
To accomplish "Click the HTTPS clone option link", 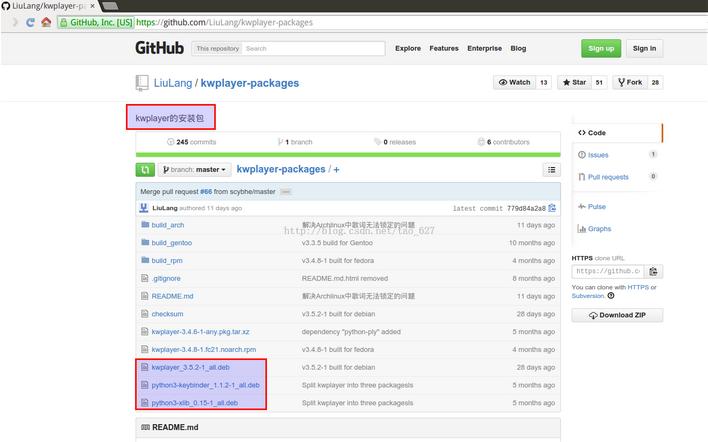I will click(x=638, y=287).
